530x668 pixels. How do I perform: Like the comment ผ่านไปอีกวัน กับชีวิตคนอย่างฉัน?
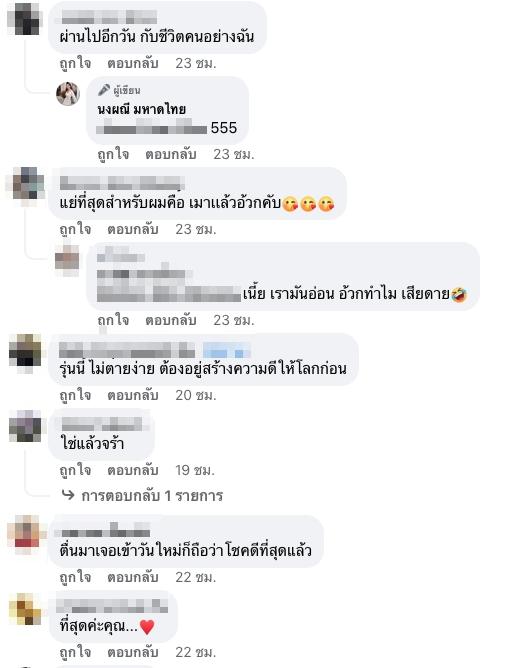coord(75,63)
